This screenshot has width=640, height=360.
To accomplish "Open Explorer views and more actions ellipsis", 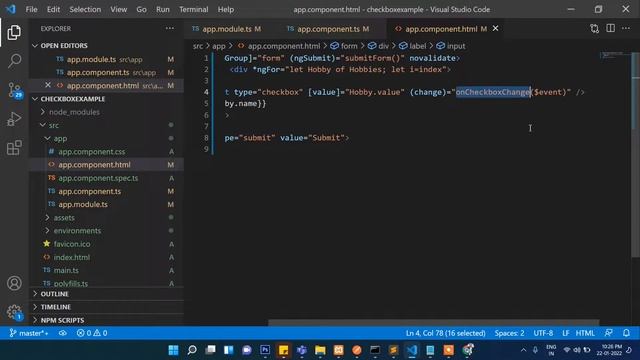I will coord(170,29).
